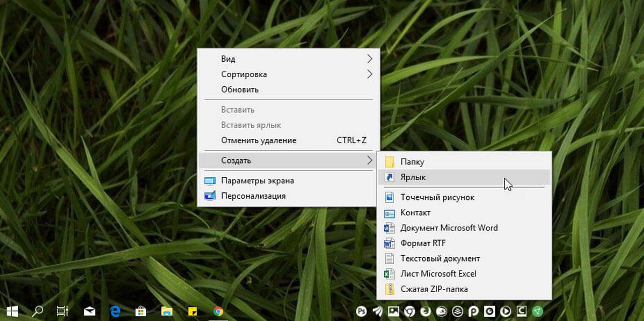The width and height of the screenshot is (644, 321).
Task: Expand the Вид submenu arrow
Action: tap(369, 58)
